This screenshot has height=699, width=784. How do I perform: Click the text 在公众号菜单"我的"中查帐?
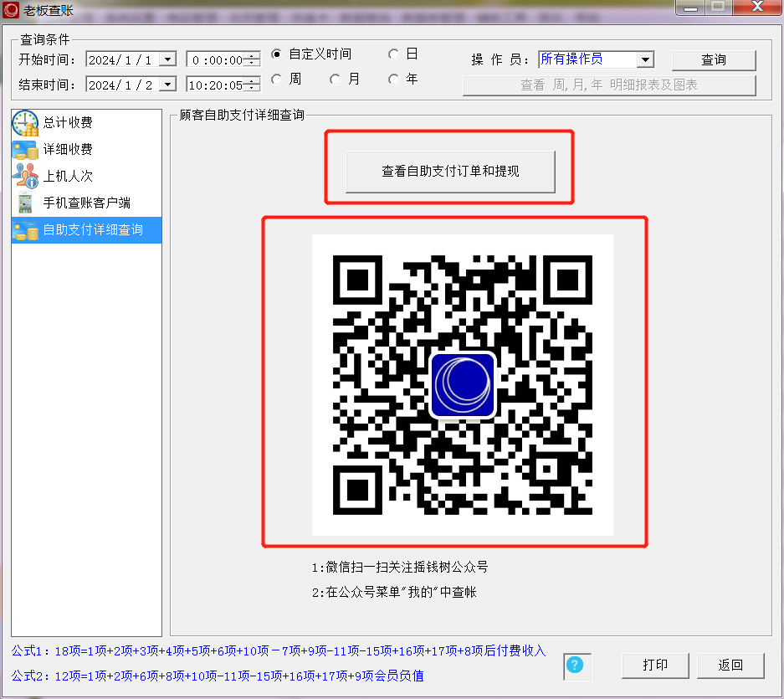(401, 592)
